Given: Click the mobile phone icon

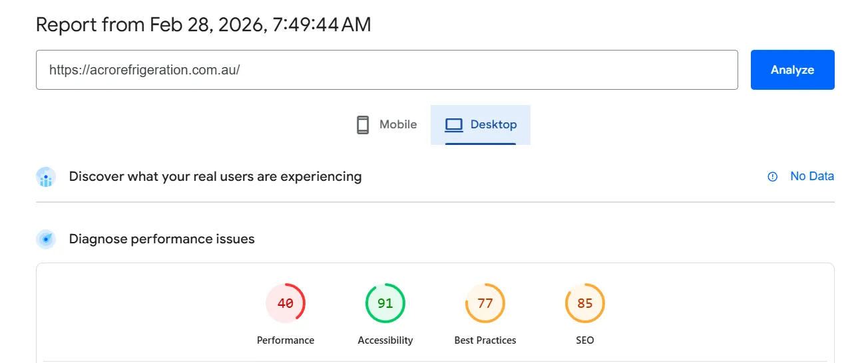Looking at the screenshot, I should tap(363, 125).
